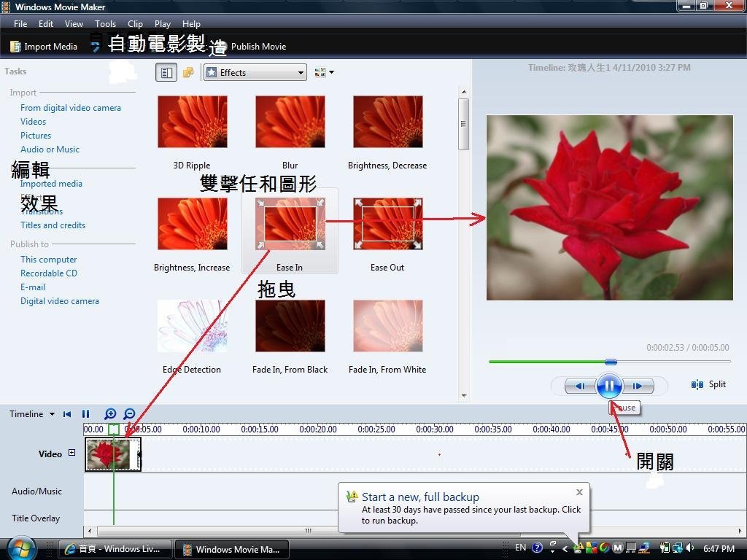Publish to Digital video camera link
Viewport: 747px width, 560px height.
[x=60, y=300]
